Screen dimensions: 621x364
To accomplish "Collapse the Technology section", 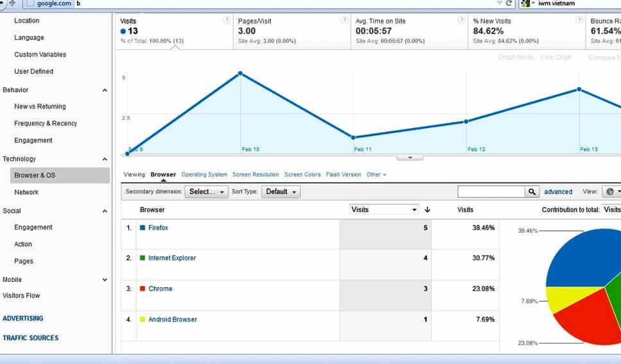I will pos(105,160).
